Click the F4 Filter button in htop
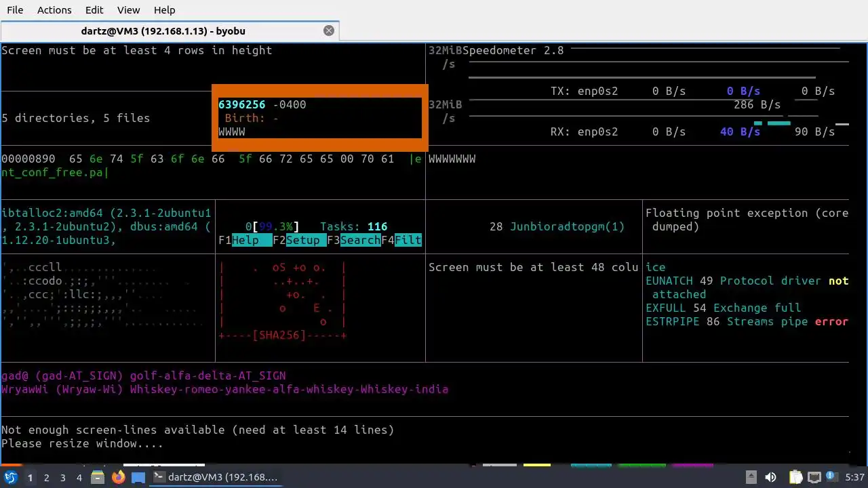The width and height of the screenshot is (868, 488). point(401,240)
